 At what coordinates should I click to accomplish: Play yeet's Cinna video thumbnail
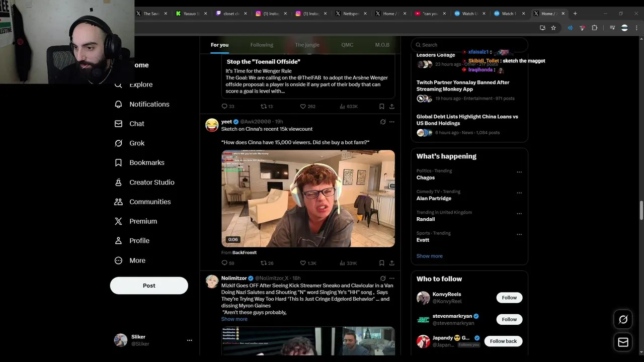pos(308,199)
